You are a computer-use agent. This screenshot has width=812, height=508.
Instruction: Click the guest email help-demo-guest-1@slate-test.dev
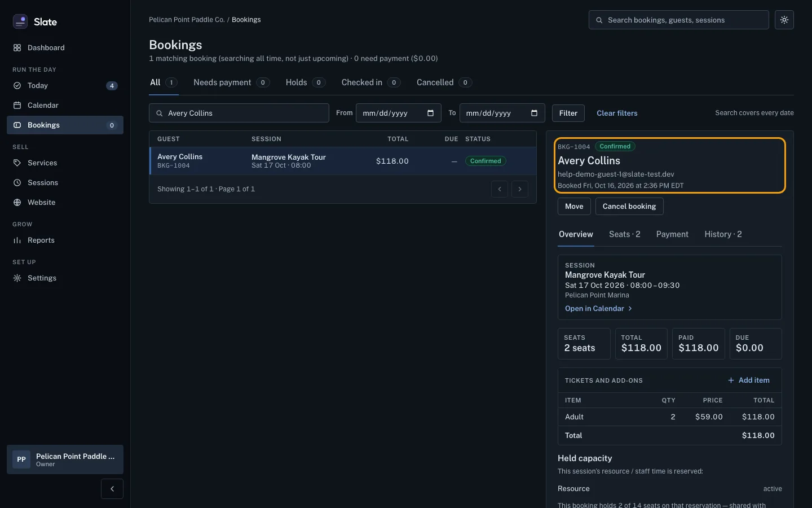[616, 174]
